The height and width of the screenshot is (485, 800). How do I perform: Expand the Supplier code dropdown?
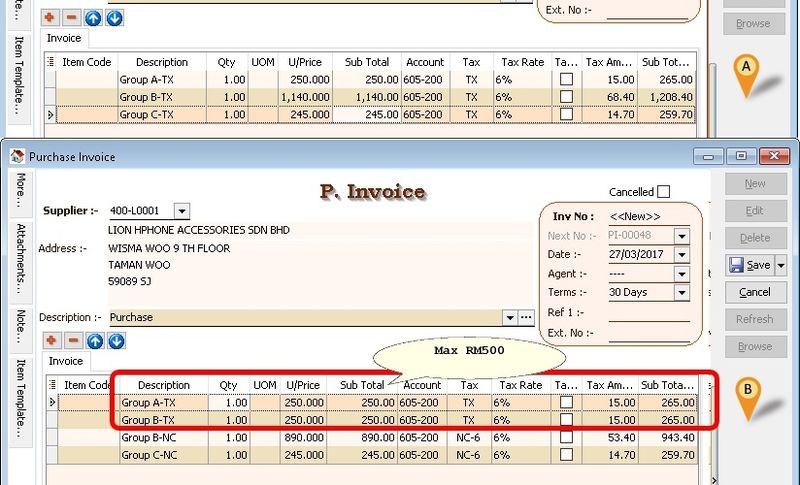click(181, 211)
